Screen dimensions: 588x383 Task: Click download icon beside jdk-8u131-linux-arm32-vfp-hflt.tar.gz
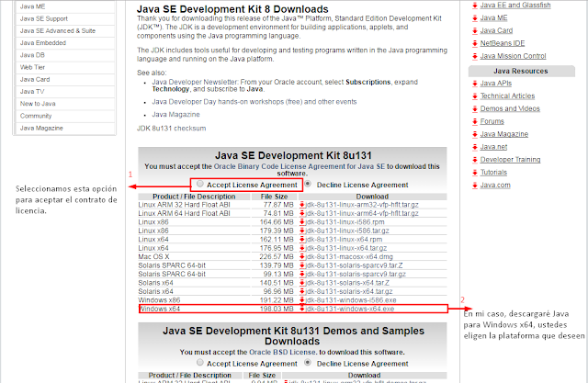pyautogui.click(x=302, y=205)
